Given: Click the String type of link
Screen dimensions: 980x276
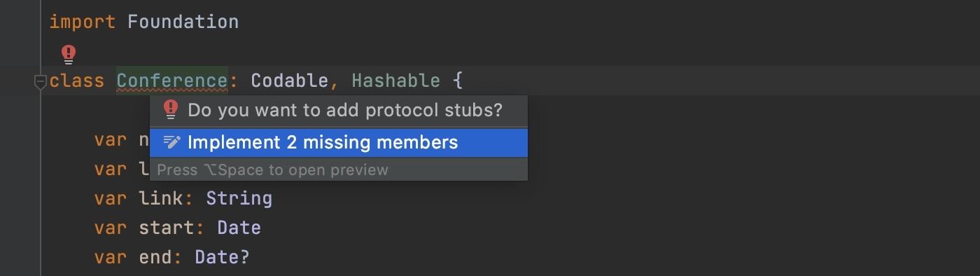Looking at the screenshot, I should (x=239, y=199).
